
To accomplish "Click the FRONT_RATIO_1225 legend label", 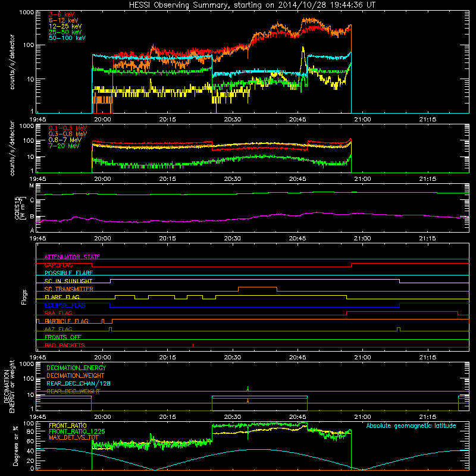I will click(x=77, y=431).
